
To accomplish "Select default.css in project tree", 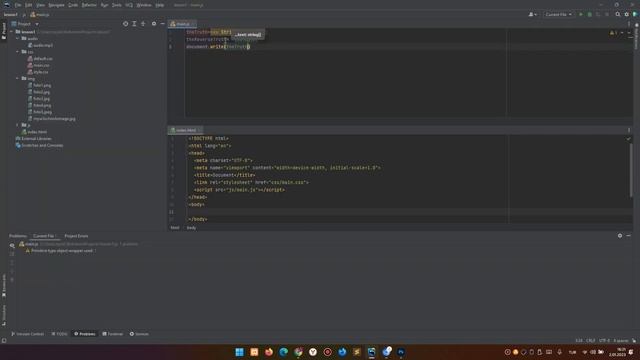I will point(42,58).
